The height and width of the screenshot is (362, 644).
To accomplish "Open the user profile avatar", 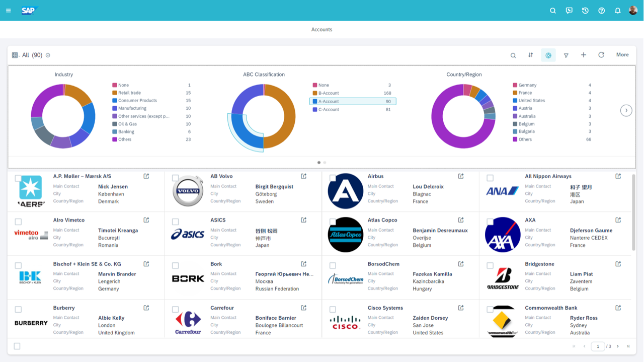I will (633, 10).
